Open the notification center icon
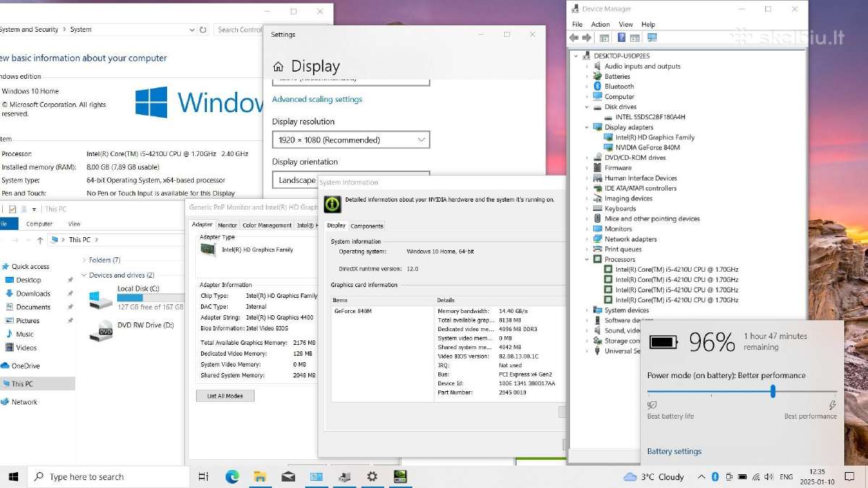 pyautogui.click(x=850, y=476)
